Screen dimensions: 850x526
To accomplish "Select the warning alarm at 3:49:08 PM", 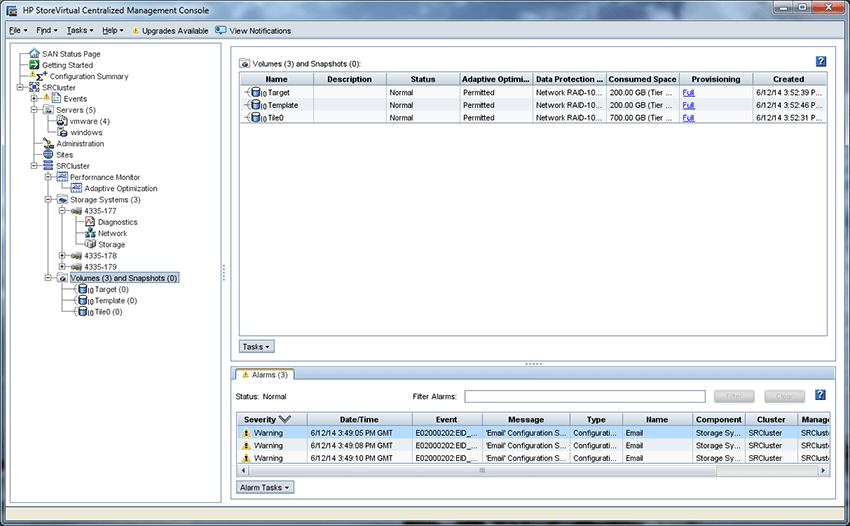I will click(x=533, y=445).
